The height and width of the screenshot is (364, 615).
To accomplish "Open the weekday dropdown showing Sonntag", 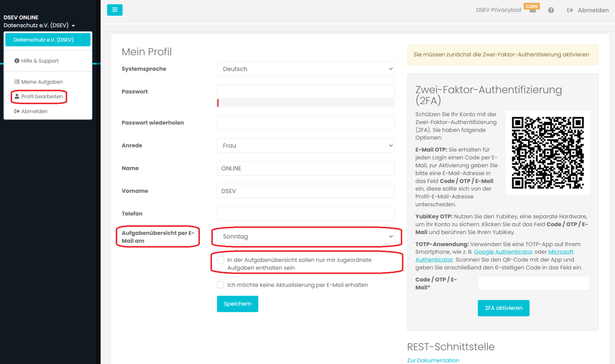I will point(306,236).
